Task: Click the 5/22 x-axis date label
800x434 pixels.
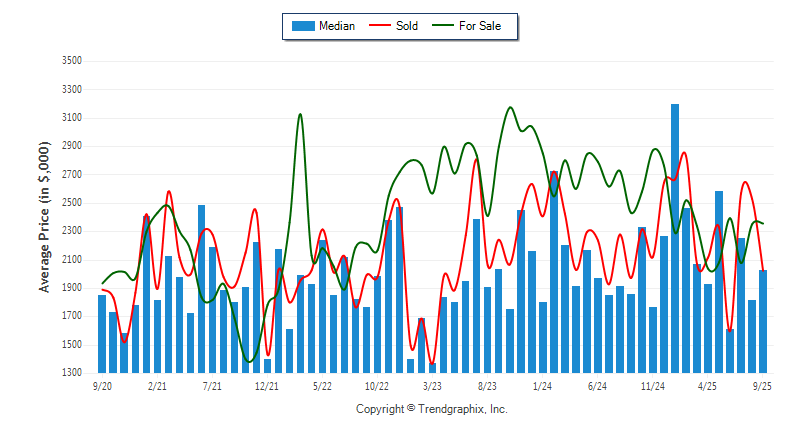Action: (322, 385)
